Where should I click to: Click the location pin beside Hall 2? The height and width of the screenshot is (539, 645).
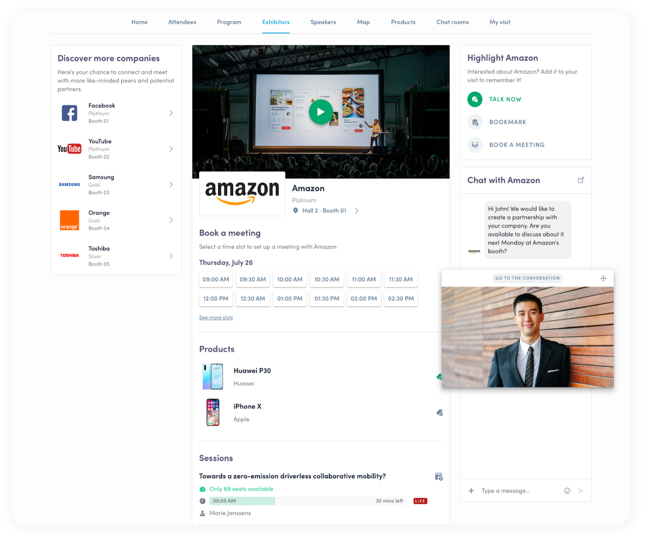(295, 211)
